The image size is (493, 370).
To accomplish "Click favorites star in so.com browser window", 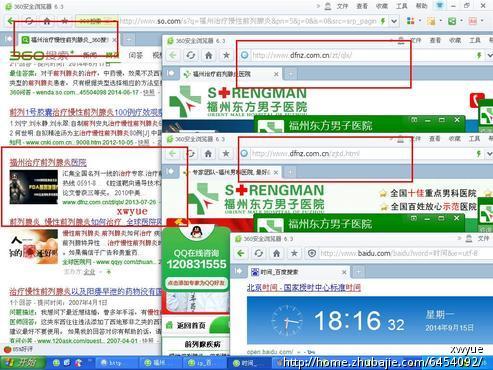I will click(65, 21).
